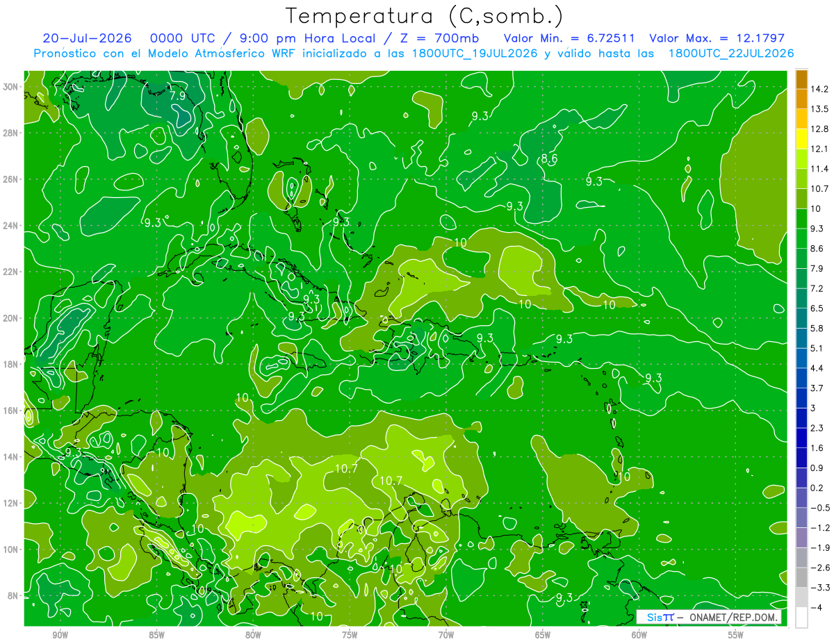Click the 6.5 colorbar tick label

pyautogui.click(x=817, y=308)
